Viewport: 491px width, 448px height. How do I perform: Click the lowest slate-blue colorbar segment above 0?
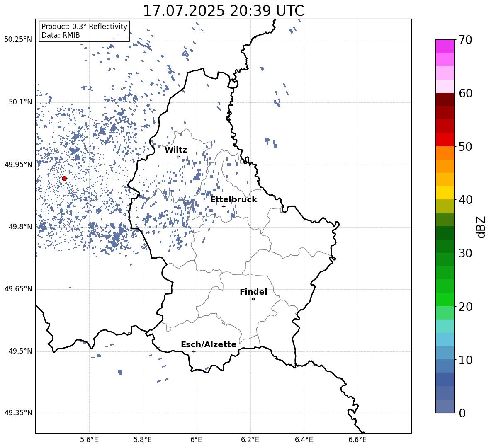[x=445, y=406]
